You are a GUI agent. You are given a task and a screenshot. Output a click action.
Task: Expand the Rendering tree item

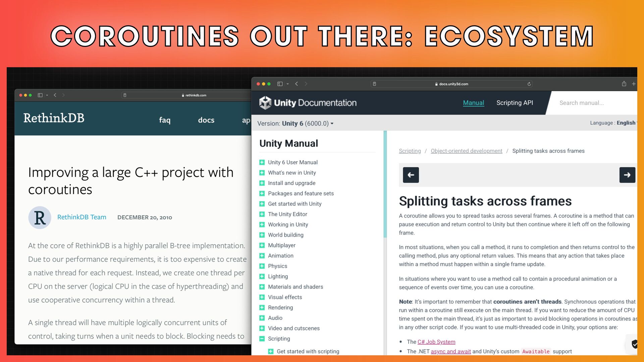(262, 308)
